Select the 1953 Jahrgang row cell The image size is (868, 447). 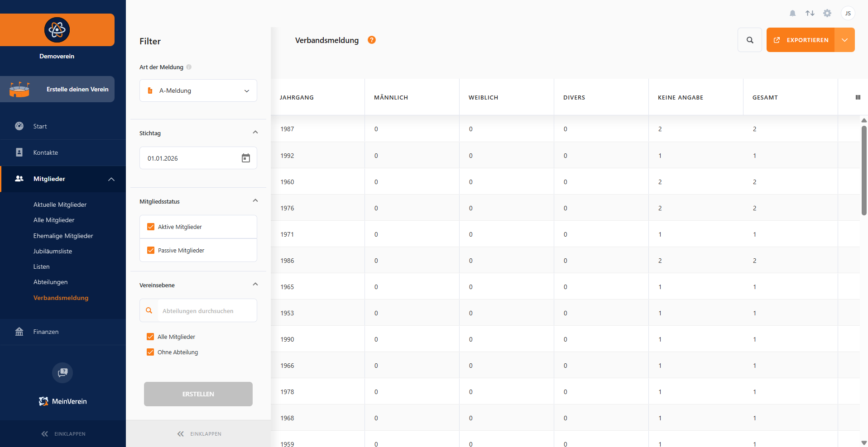click(318, 313)
